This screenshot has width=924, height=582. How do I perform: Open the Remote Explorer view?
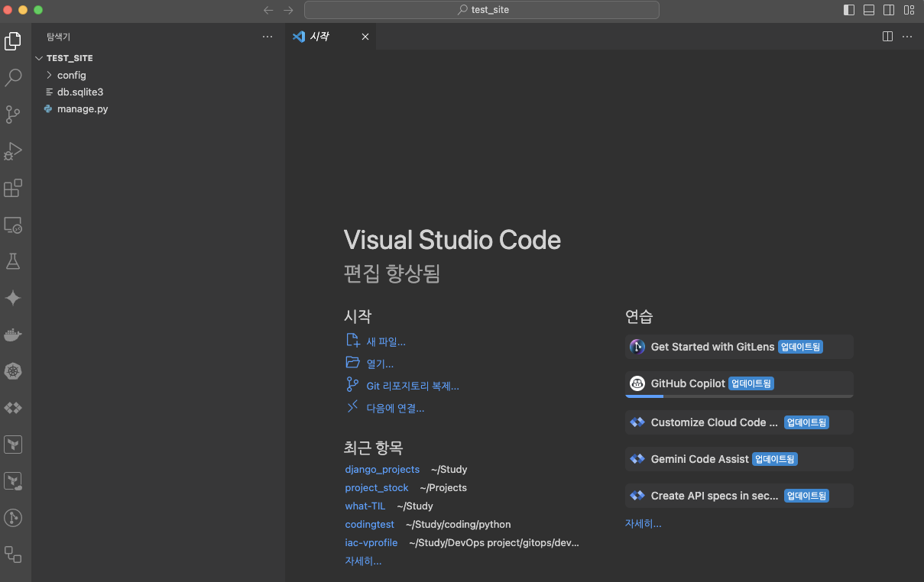pyautogui.click(x=13, y=225)
